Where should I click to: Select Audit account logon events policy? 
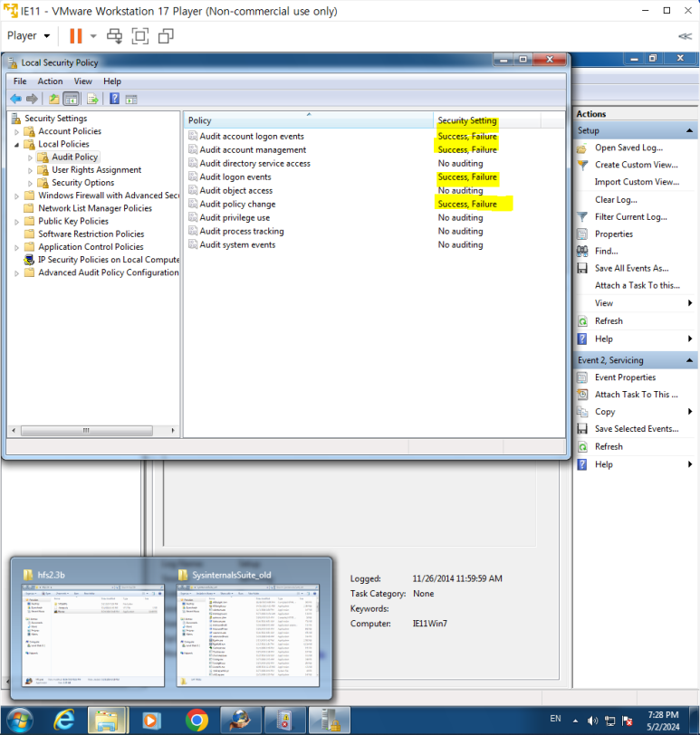(x=252, y=136)
